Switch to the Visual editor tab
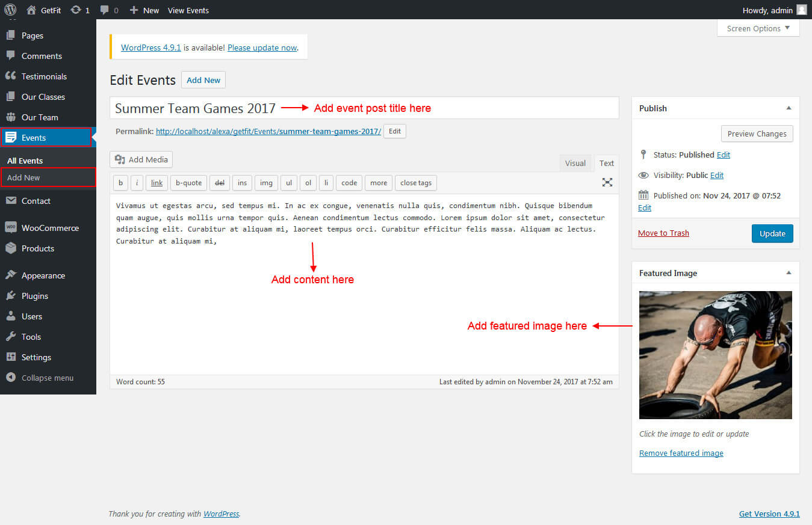Viewport: 812px width, 525px height. (x=575, y=163)
